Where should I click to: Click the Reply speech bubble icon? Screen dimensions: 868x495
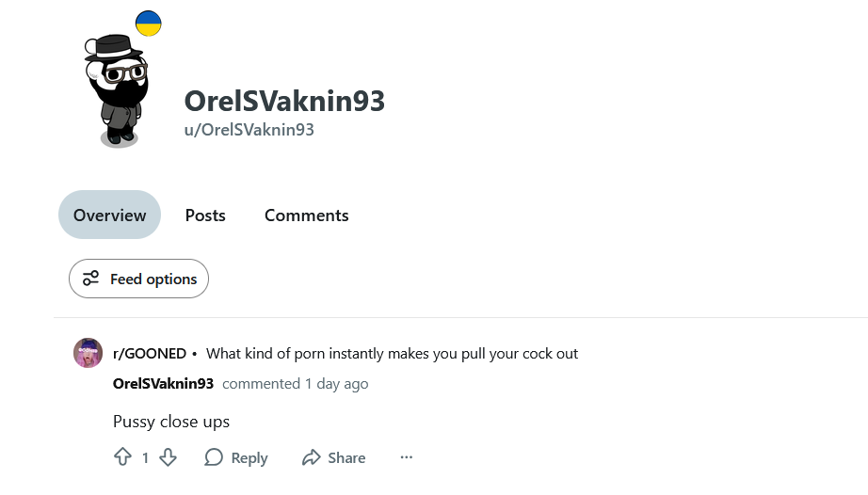(214, 457)
